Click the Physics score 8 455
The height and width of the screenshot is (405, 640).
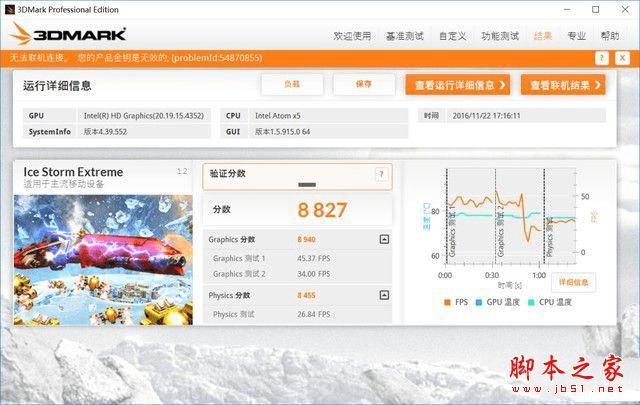tap(307, 296)
